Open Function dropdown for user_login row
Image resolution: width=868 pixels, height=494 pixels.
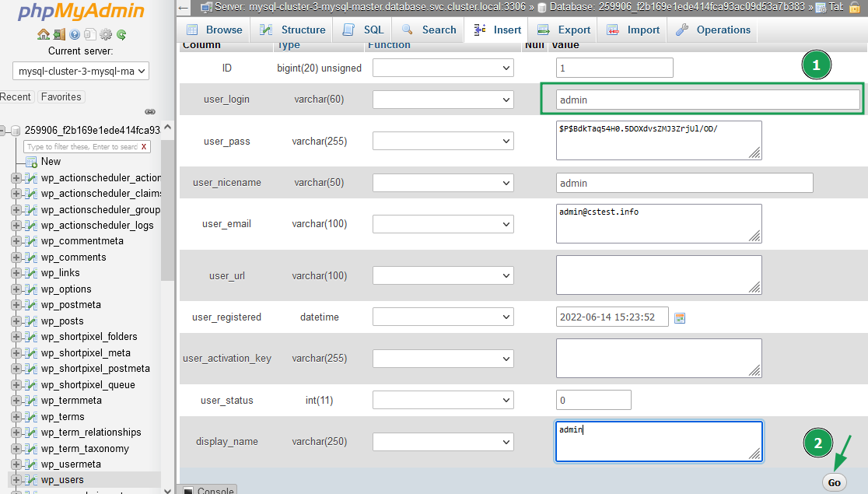pyautogui.click(x=443, y=100)
